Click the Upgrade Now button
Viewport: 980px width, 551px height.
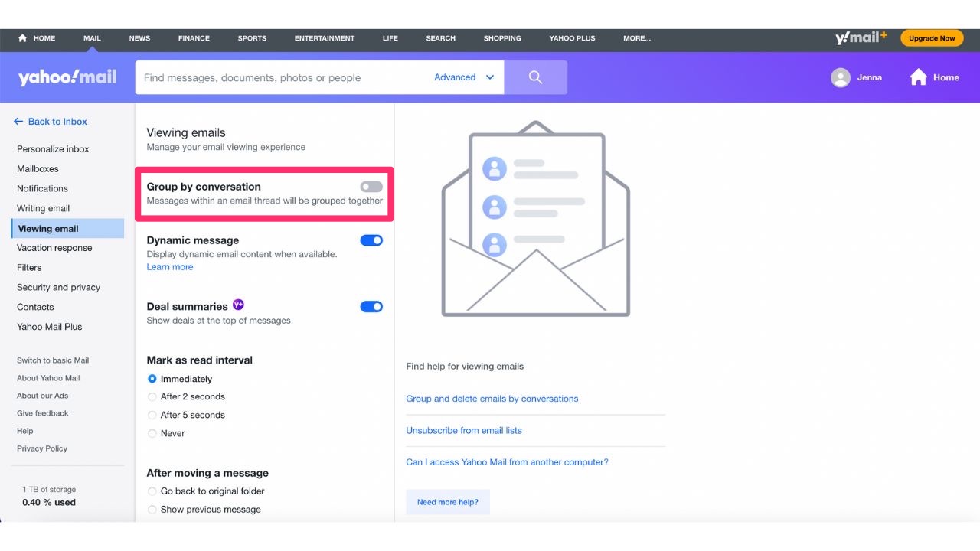(932, 38)
